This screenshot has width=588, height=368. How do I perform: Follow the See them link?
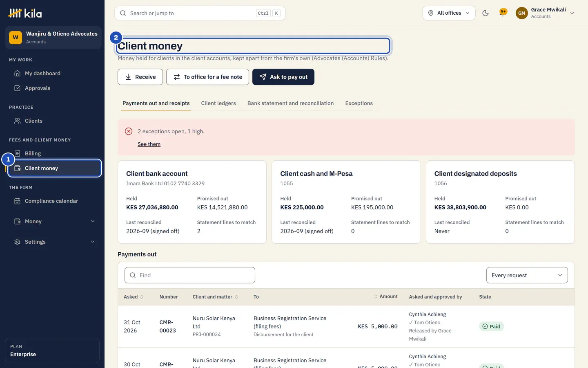point(149,144)
